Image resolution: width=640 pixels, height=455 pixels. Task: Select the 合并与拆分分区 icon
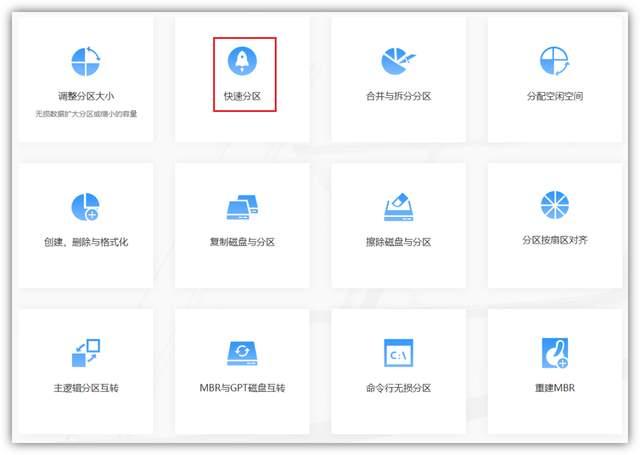click(x=398, y=61)
